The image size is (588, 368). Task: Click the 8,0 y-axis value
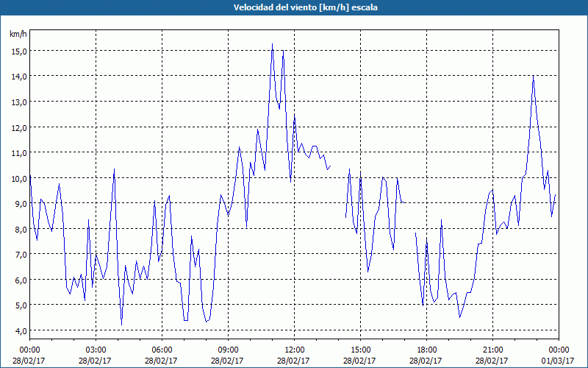coord(21,229)
